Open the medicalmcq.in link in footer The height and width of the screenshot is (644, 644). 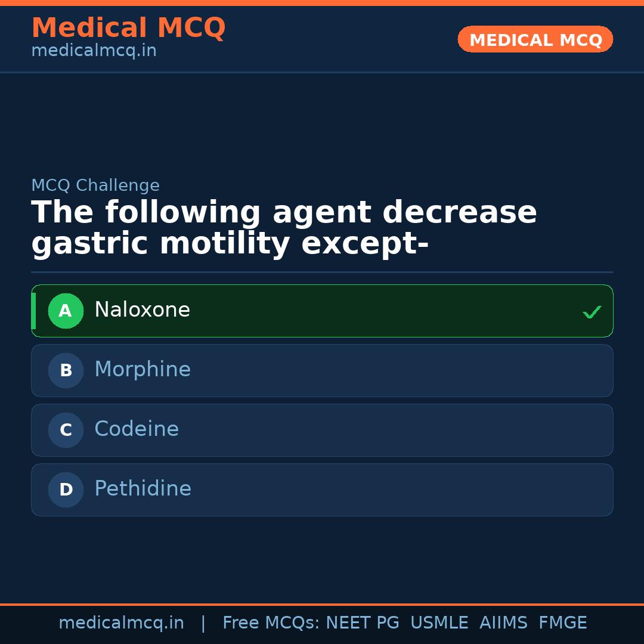121,623
